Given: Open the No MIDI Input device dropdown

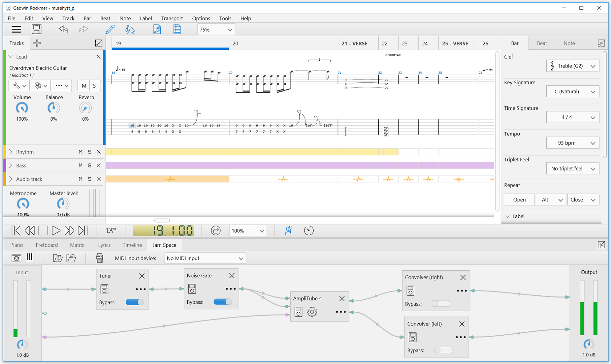Looking at the screenshot, I should pyautogui.click(x=205, y=258).
